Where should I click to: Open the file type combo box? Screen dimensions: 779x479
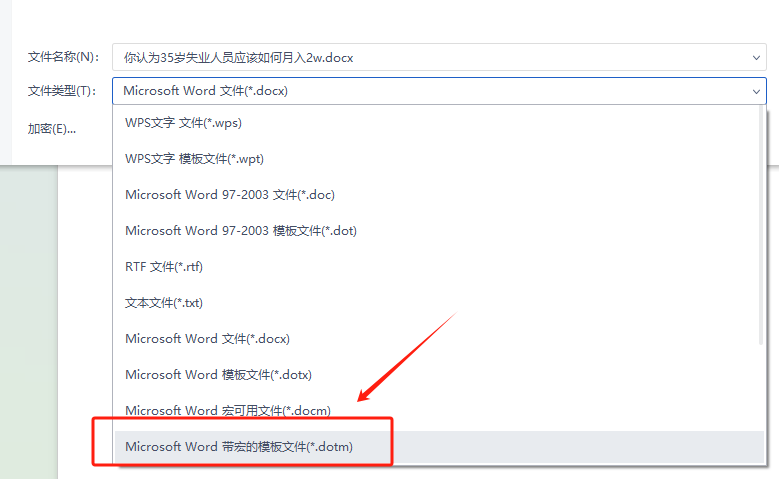tap(439, 91)
